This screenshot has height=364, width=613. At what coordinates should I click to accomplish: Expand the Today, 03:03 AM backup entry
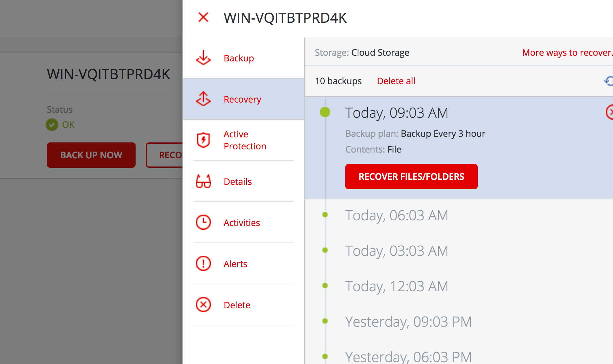pyautogui.click(x=396, y=251)
